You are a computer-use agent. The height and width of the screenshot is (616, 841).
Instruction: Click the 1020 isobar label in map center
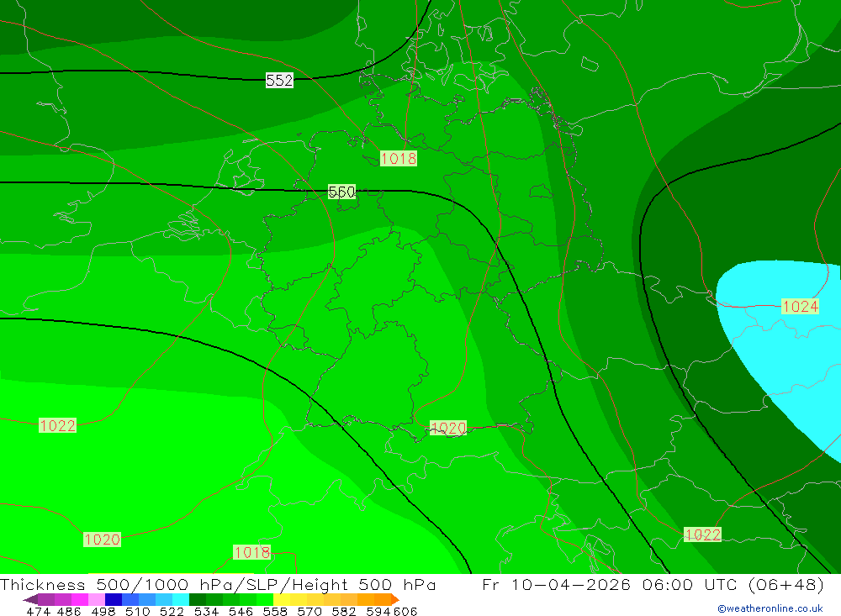click(x=448, y=428)
